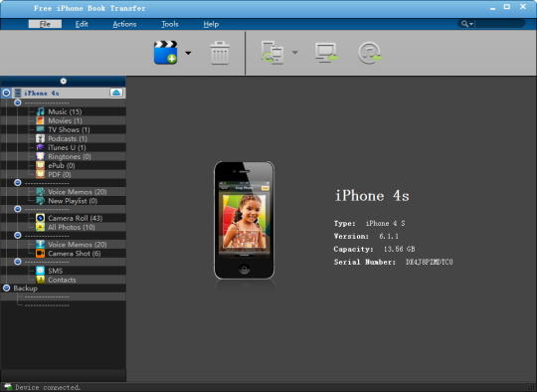Collapse the group containing Music
This screenshot has width=537, height=392.
[x=18, y=102]
